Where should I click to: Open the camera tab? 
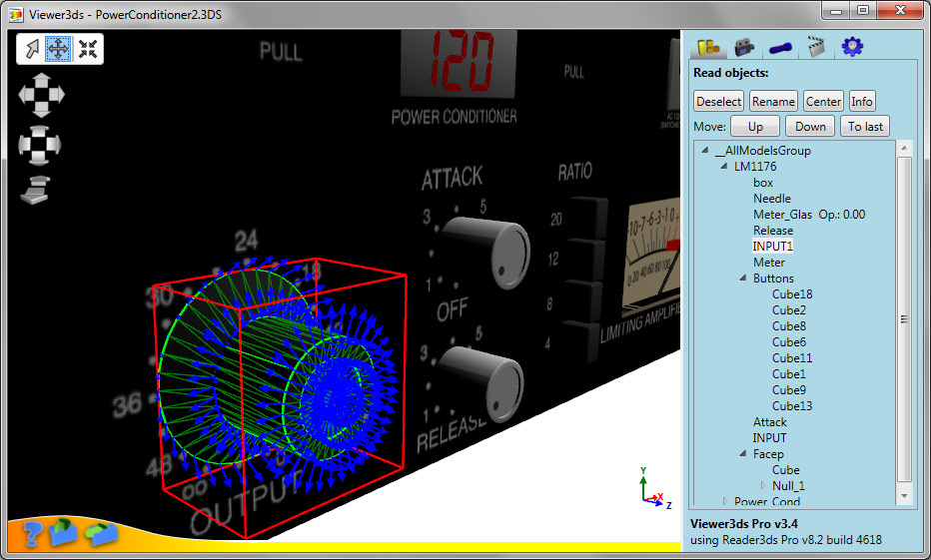pos(743,47)
